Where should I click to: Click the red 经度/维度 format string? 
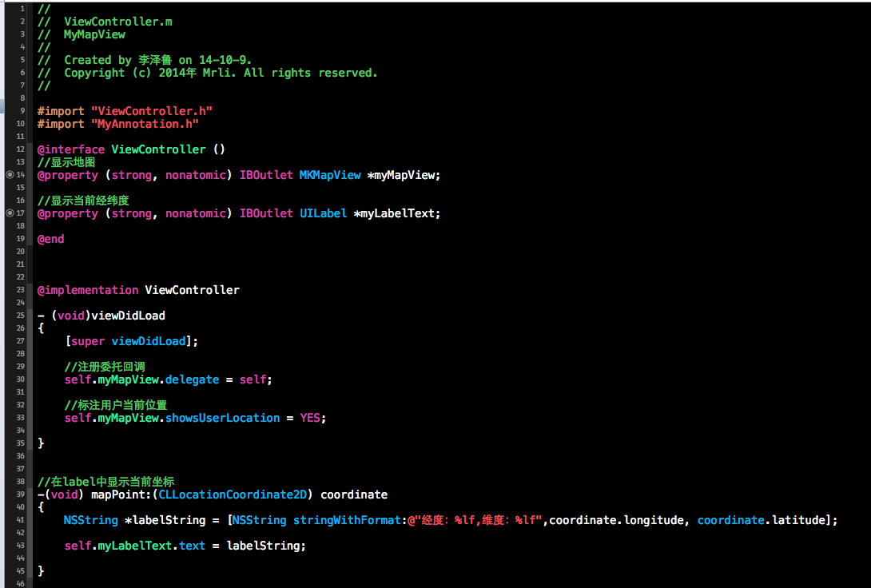475,520
